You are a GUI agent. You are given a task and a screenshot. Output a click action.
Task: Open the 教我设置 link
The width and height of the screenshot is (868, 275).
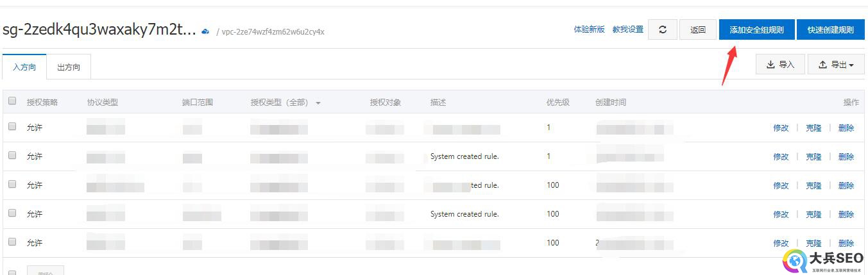627,29
